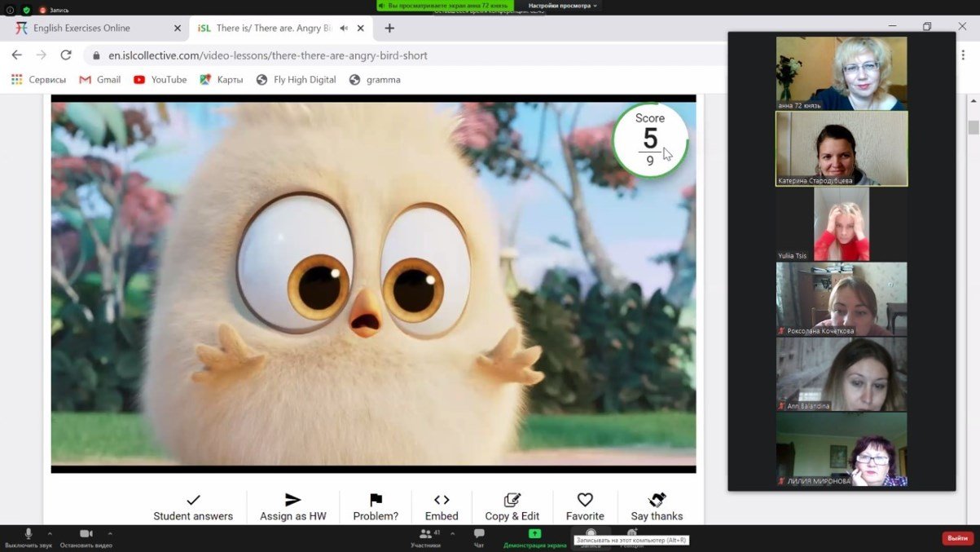Click the green shield encryption icon
The height and width of the screenshot is (552, 980).
pyautogui.click(x=26, y=10)
